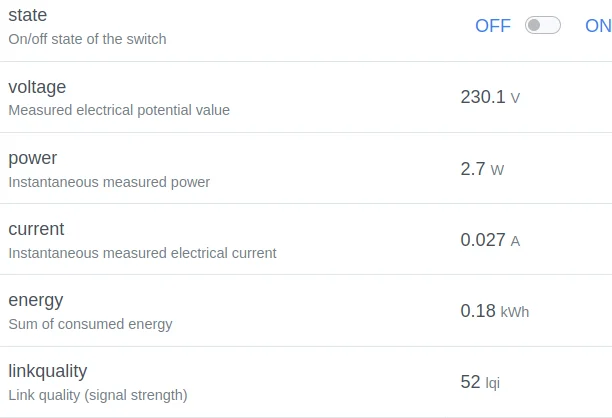Toggle the switch state slider
The width and height of the screenshot is (612, 418).
(x=543, y=26)
